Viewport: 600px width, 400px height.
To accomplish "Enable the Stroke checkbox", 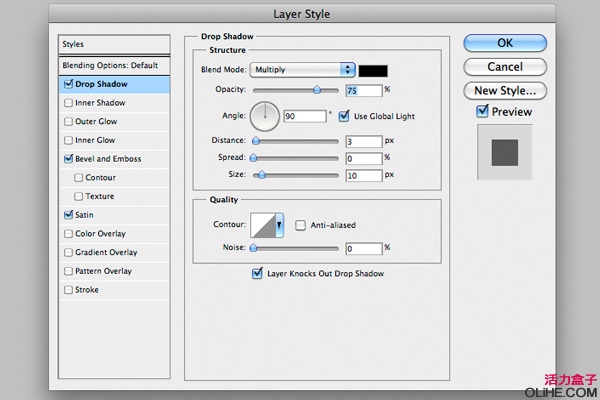I will (x=68, y=290).
